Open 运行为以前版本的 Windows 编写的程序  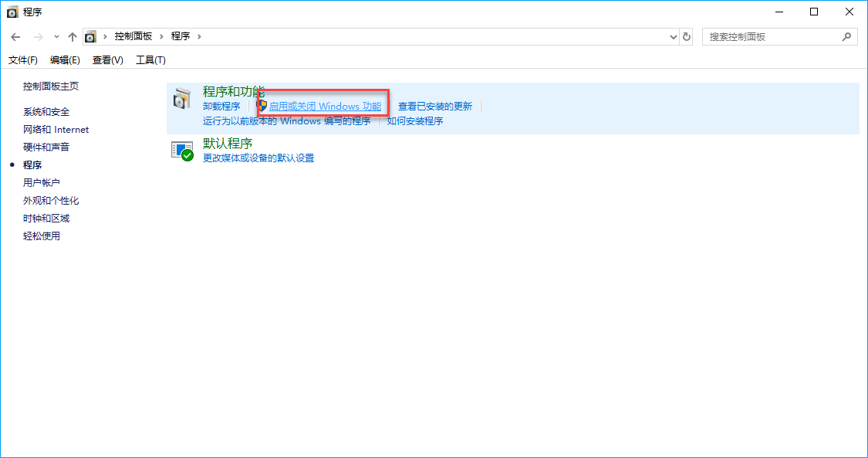tap(287, 120)
